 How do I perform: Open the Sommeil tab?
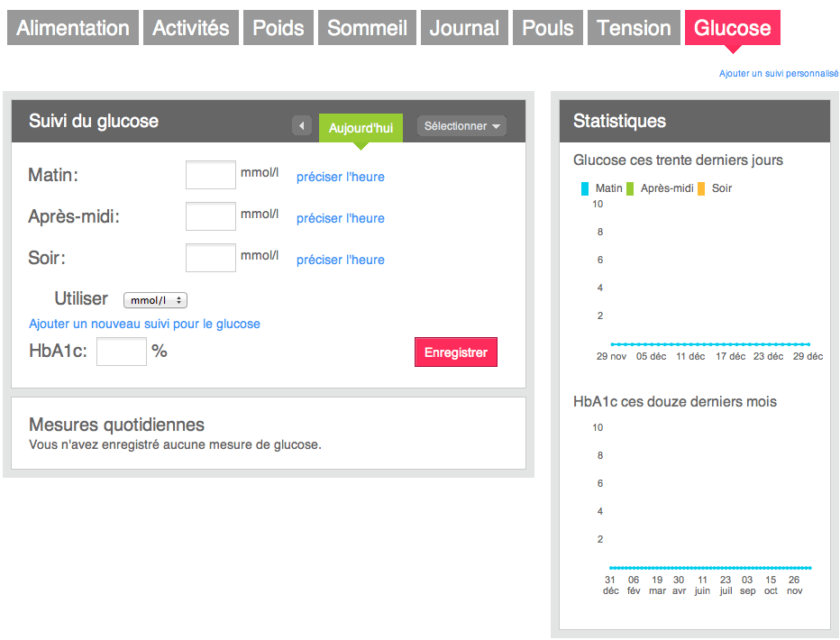coord(367,28)
